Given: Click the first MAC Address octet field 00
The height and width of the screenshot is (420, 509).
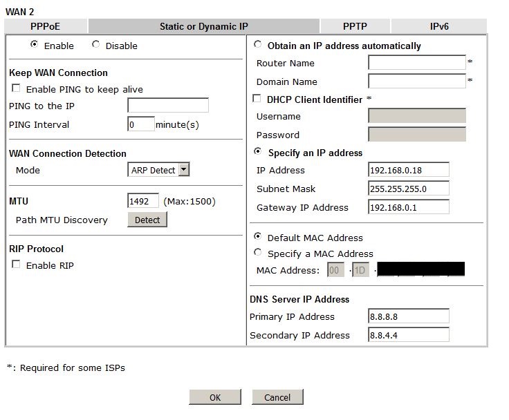Looking at the screenshot, I should tap(335, 270).
